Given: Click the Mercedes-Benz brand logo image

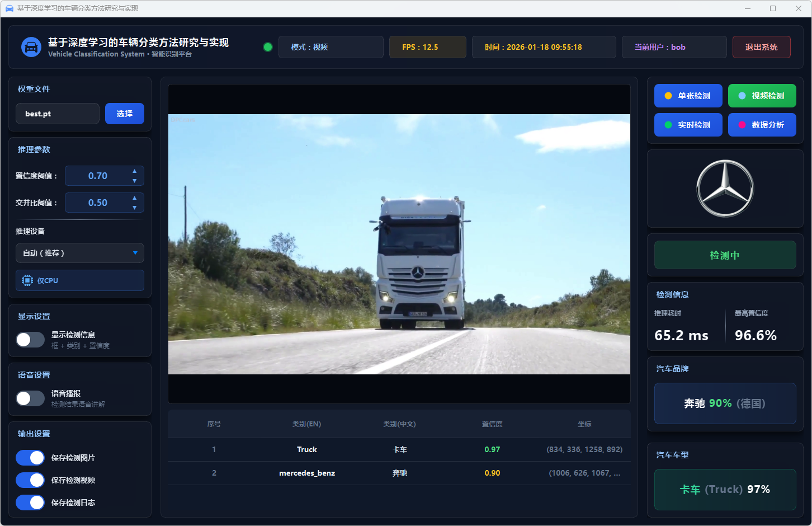Looking at the screenshot, I should (x=725, y=189).
